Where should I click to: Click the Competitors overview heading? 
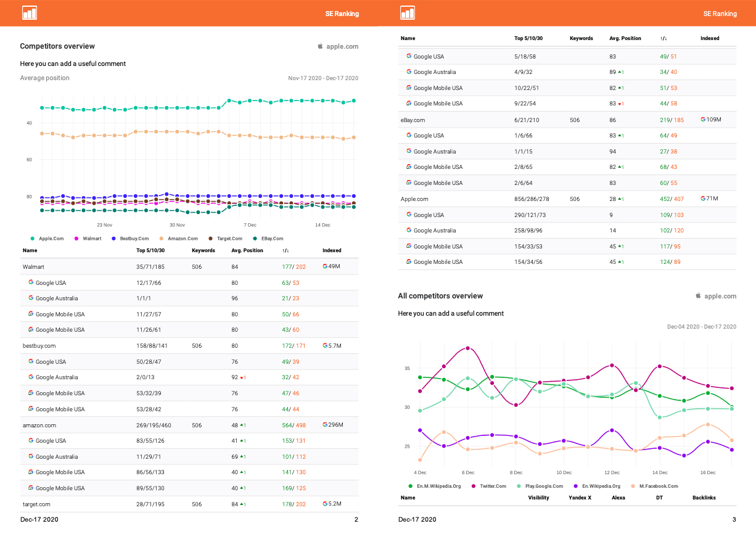(x=57, y=46)
